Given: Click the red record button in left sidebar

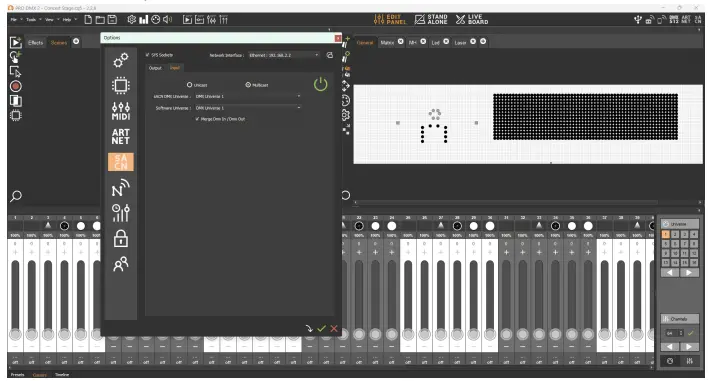Looking at the screenshot, I should (x=16, y=86).
